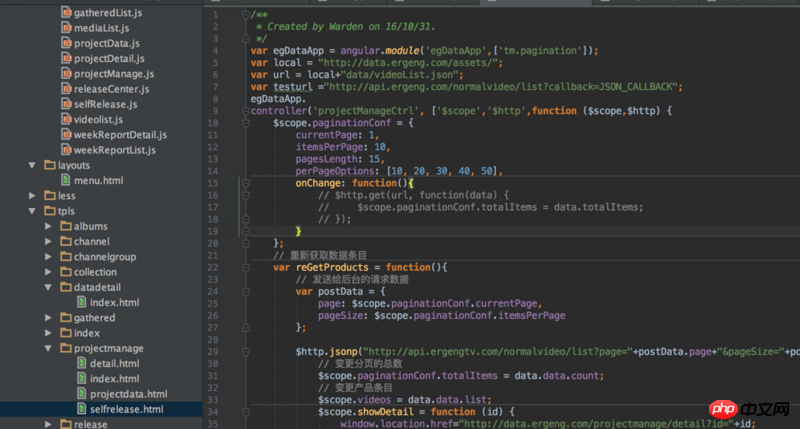Place cursor on the testurl variable name

point(292,87)
